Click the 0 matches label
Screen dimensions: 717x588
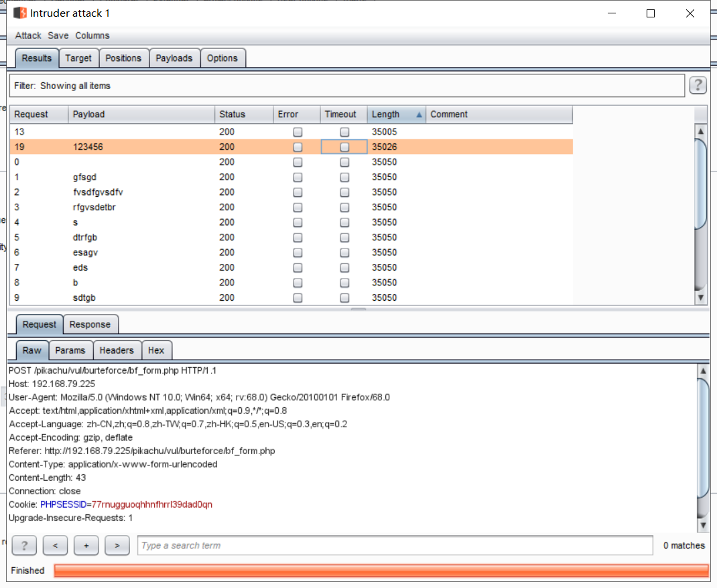click(684, 545)
